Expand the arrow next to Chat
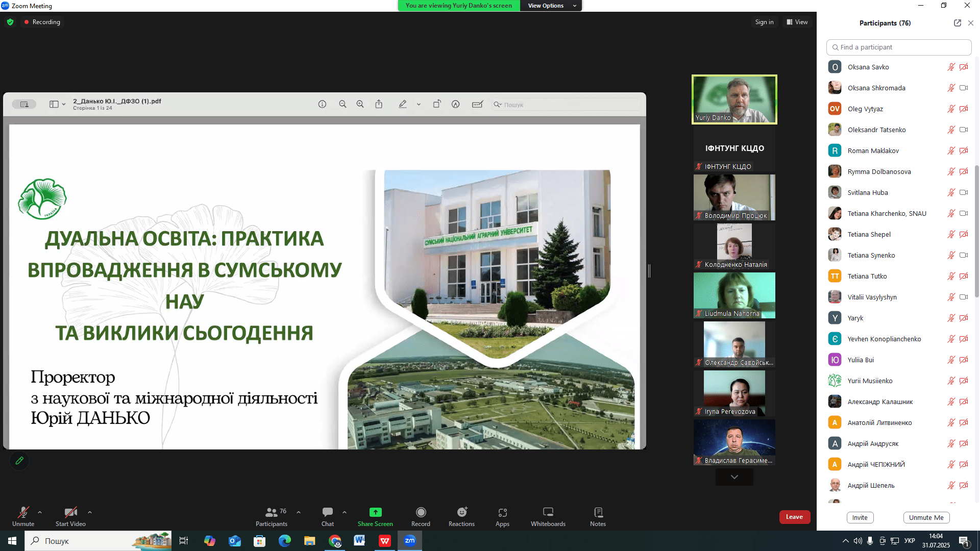 pos(345,512)
